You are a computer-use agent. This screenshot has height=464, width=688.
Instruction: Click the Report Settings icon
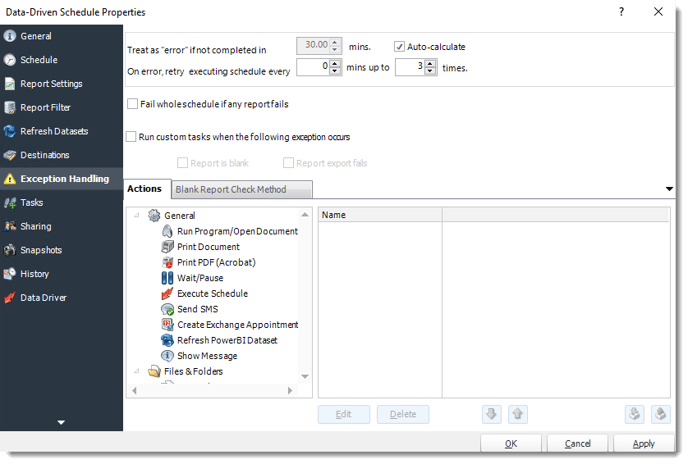pos(10,84)
